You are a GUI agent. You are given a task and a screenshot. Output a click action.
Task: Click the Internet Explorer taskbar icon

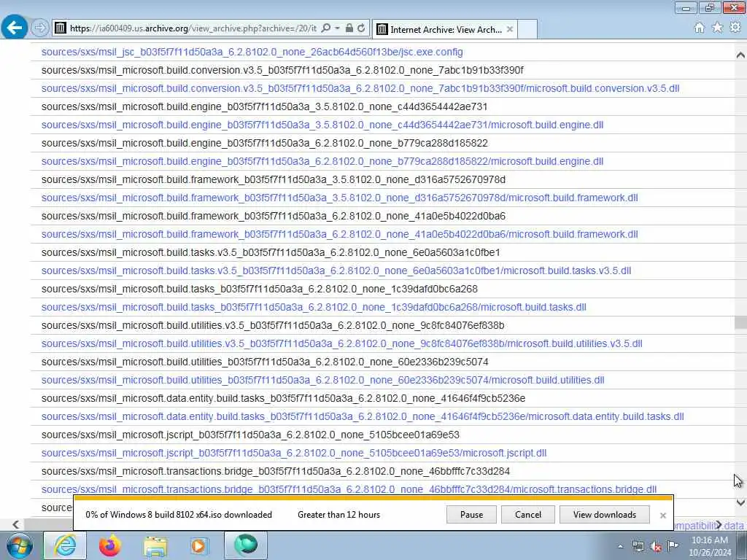click(65, 545)
